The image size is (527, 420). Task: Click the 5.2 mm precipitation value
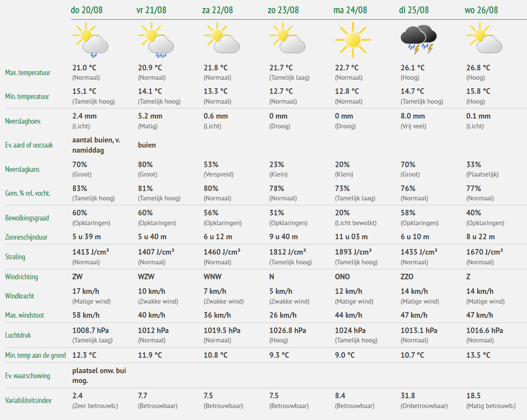point(150,116)
